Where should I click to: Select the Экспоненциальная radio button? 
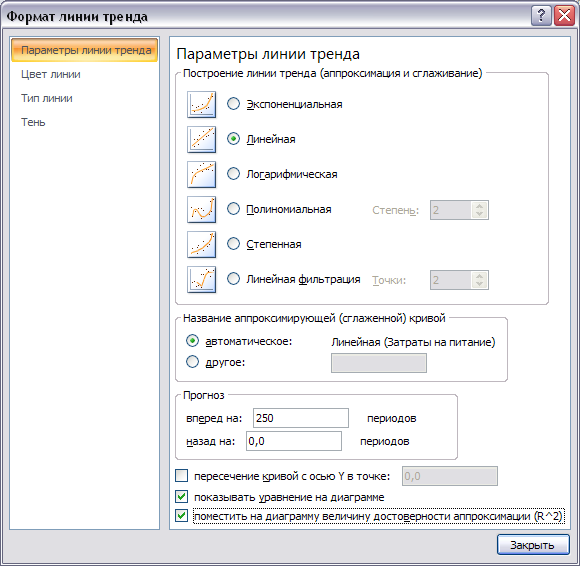point(233,104)
